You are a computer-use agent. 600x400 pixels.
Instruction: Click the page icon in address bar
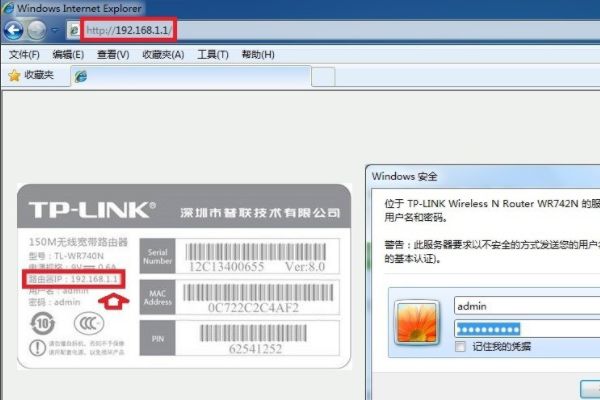[x=73, y=31]
